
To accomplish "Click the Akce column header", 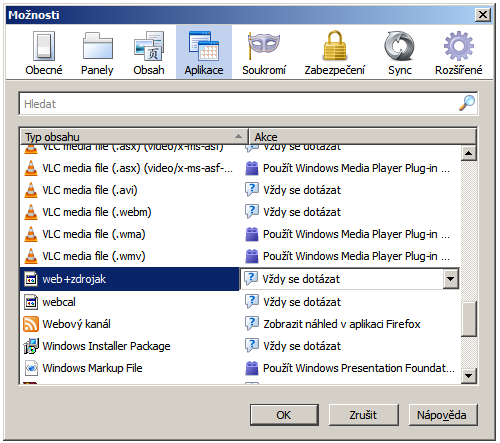I will click(363, 137).
